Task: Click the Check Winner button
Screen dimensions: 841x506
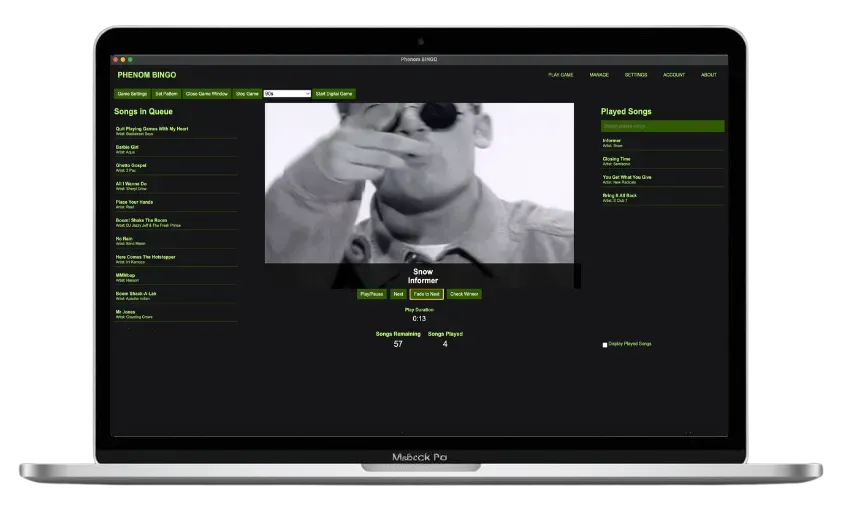Action: pos(464,294)
